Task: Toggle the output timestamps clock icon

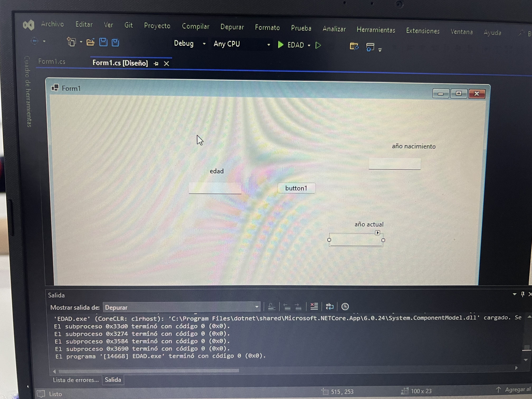Action: point(345,307)
